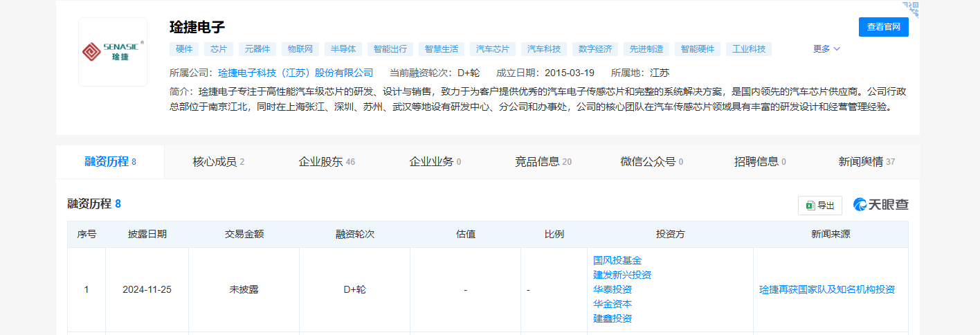
Task: Open the 招聘信息 tab
Action: [x=759, y=162]
